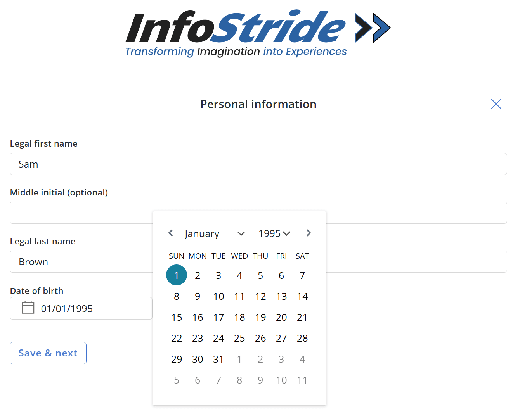This screenshot has height=420, width=520.
Task: Go to next month in calendar
Action: [x=309, y=233]
